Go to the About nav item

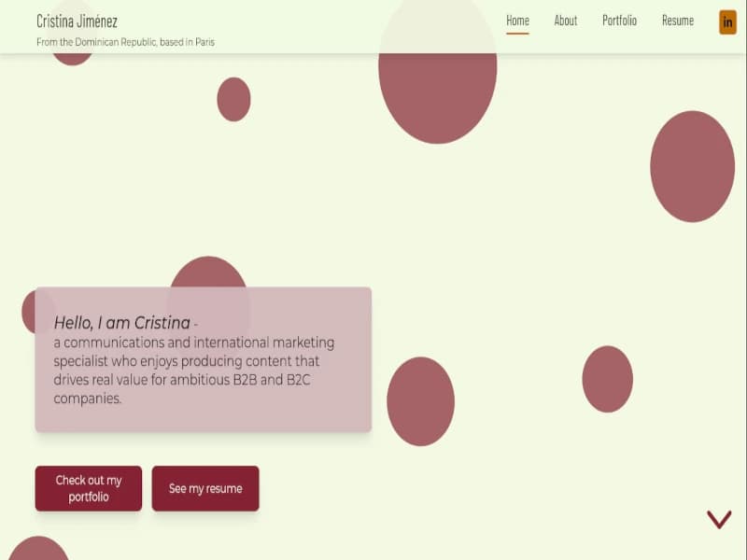[x=566, y=21]
